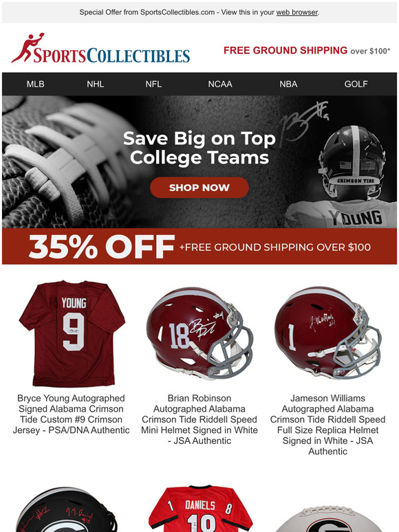Open the Brian Robinson Mini Helmet title link

199,419
